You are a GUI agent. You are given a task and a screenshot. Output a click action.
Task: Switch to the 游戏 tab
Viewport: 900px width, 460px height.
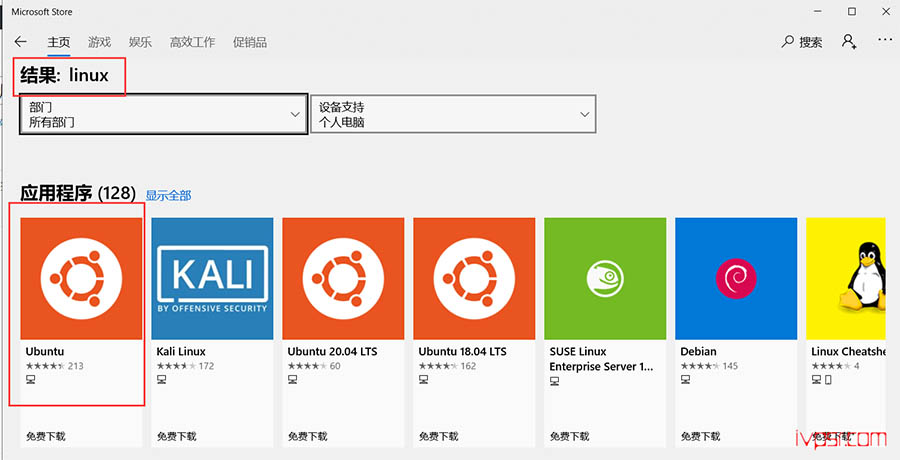[x=99, y=42]
